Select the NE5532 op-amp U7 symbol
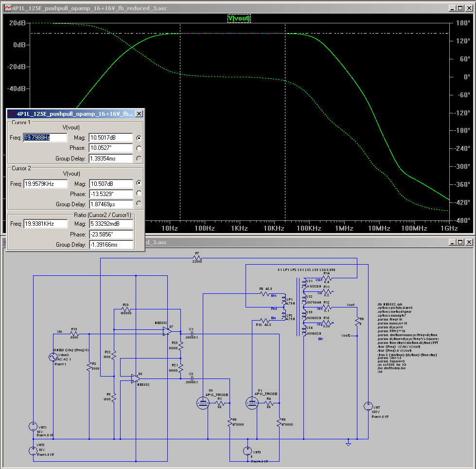476x469 pixels. click(167, 331)
